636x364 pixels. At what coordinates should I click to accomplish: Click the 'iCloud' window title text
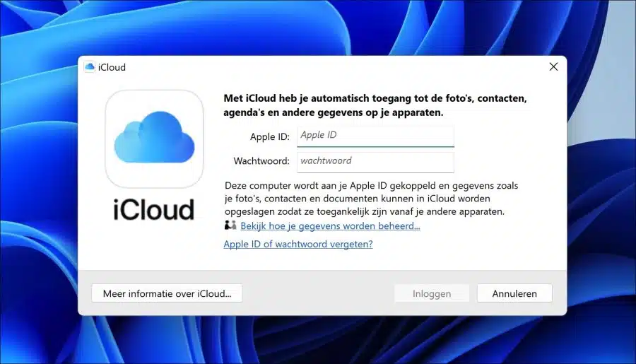112,67
